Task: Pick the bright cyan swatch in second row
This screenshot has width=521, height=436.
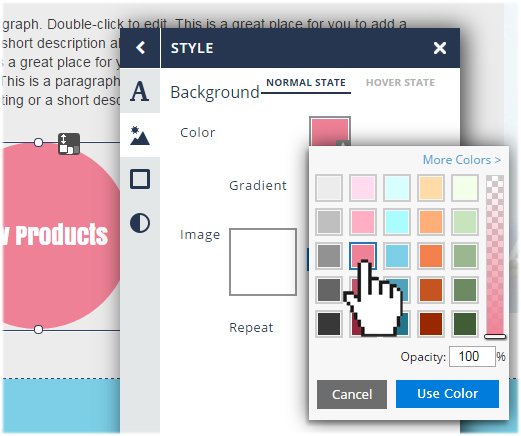Action: [397, 222]
